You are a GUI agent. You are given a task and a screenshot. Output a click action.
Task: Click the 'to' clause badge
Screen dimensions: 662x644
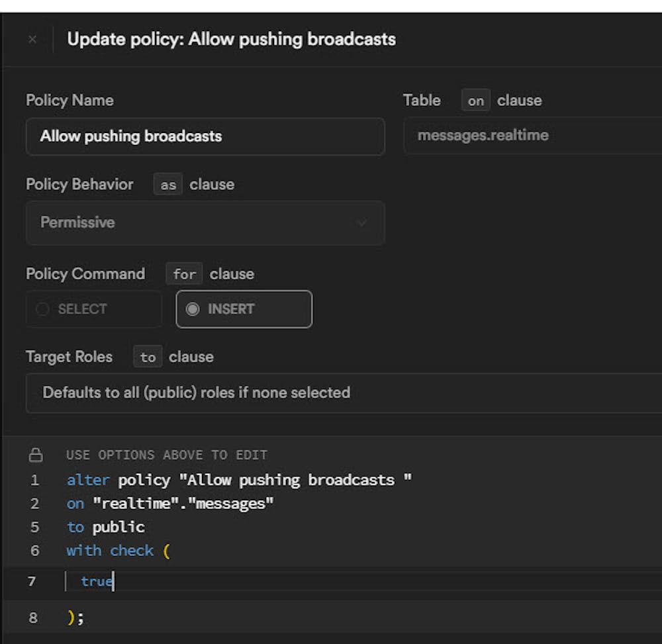(148, 357)
